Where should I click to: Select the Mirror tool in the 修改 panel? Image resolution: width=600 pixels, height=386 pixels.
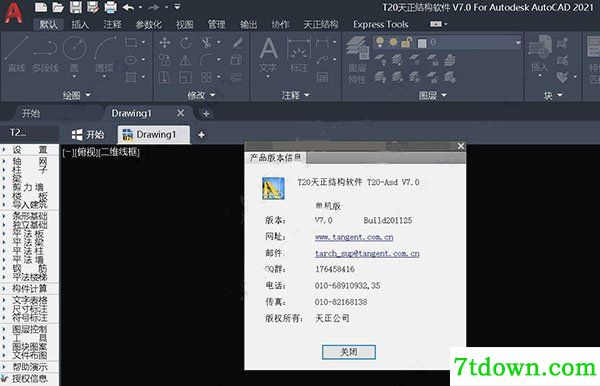[186, 60]
